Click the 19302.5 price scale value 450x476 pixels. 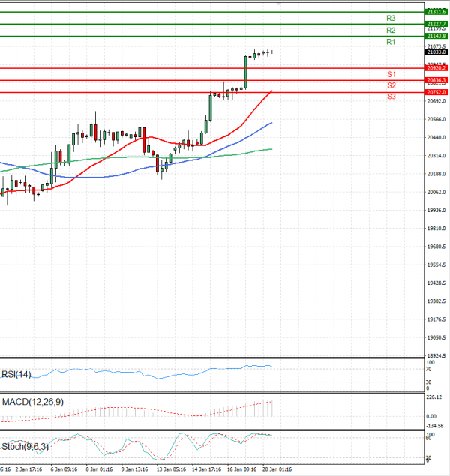[436, 301]
